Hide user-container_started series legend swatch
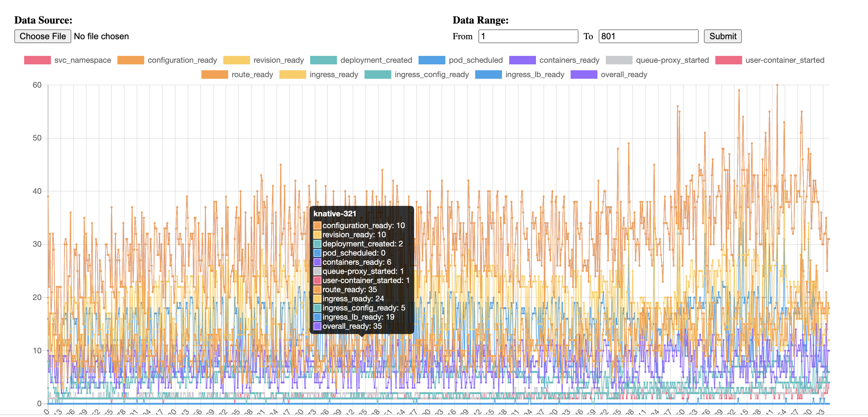 [x=728, y=60]
